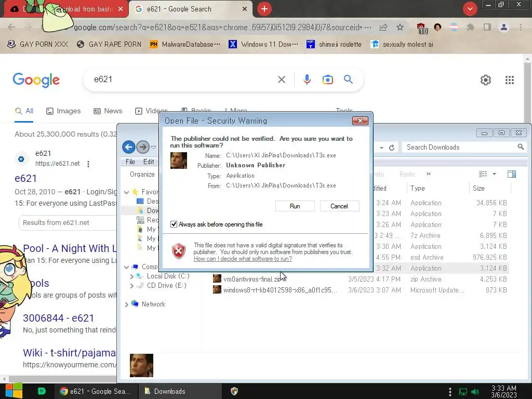Click Explorer back navigation arrow
This screenshot has height=399, width=532.
pos(129,147)
